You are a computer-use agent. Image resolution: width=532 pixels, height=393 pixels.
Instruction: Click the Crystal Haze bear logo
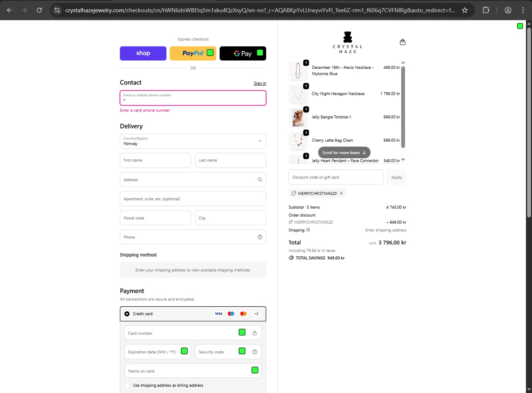click(x=348, y=42)
